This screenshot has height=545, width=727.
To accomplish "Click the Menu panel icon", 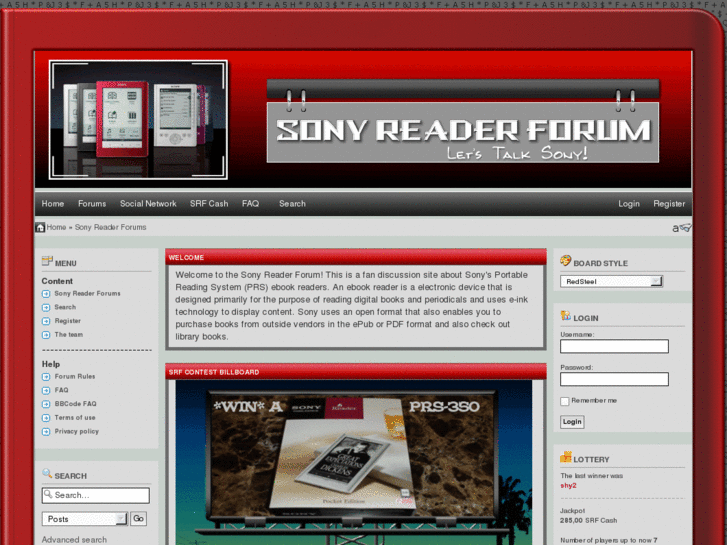I will [47, 261].
